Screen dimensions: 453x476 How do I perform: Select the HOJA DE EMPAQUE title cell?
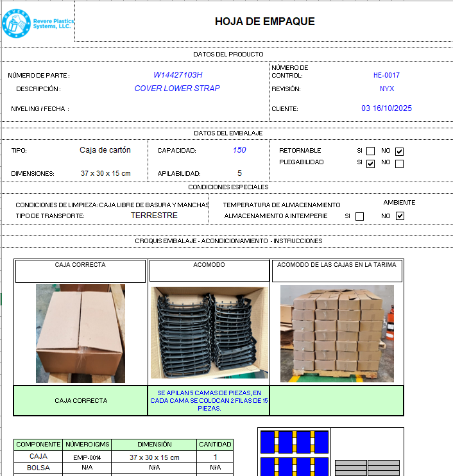coord(264,22)
